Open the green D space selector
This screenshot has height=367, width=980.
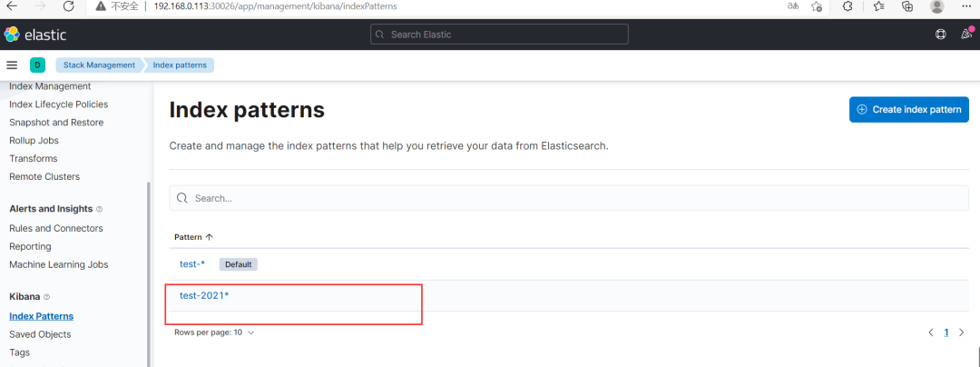37,65
